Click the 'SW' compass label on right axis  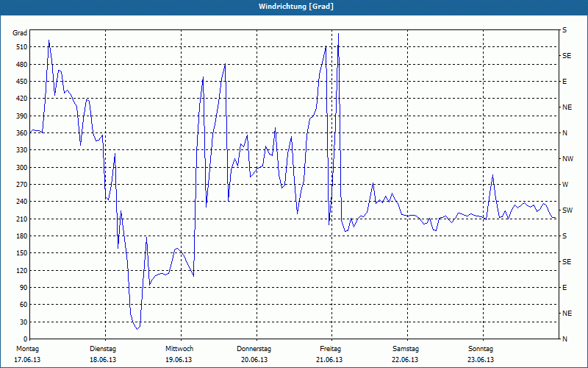567,210
